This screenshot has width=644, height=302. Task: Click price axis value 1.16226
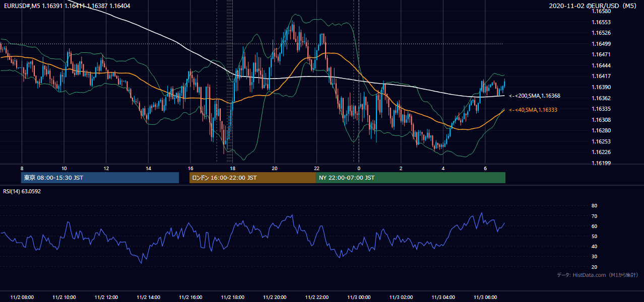point(601,152)
